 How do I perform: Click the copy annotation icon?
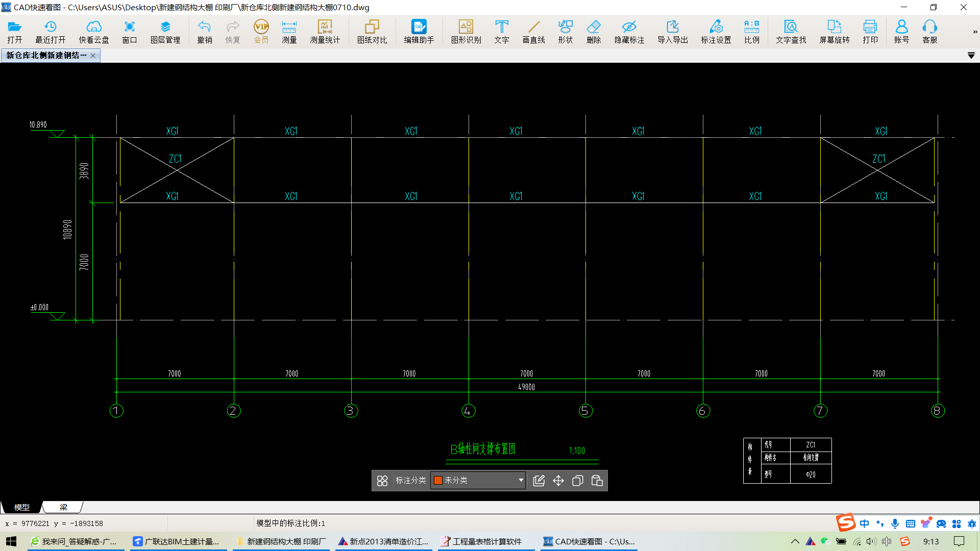(577, 481)
